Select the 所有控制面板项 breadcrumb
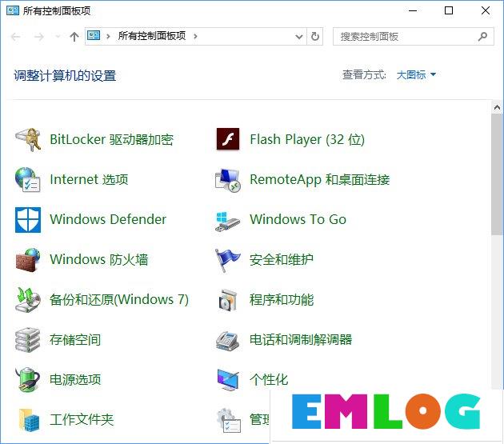Screen dimensions: 504x444 click(152, 36)
